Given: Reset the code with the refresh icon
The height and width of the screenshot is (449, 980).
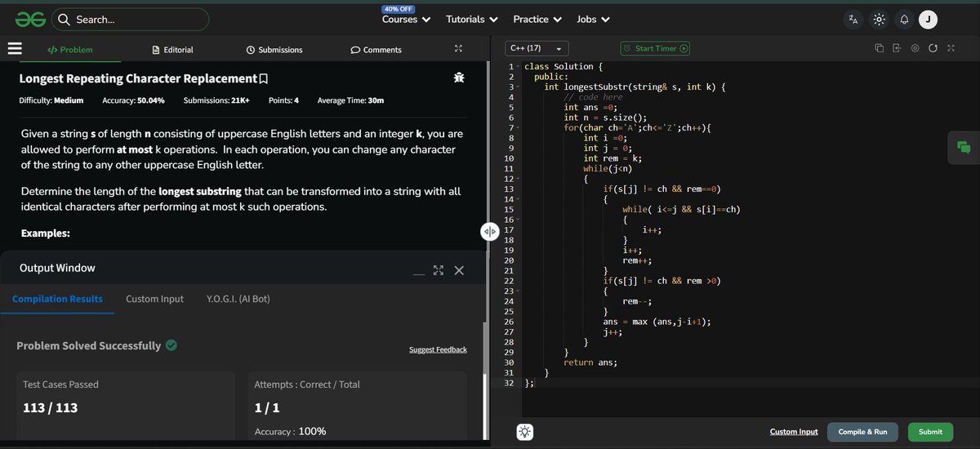Looking at the screenshot, I should coord(933,48).
